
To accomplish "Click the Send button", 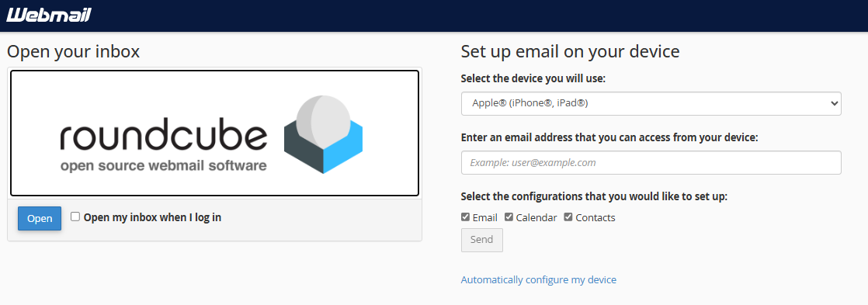I will pos(481,240).
